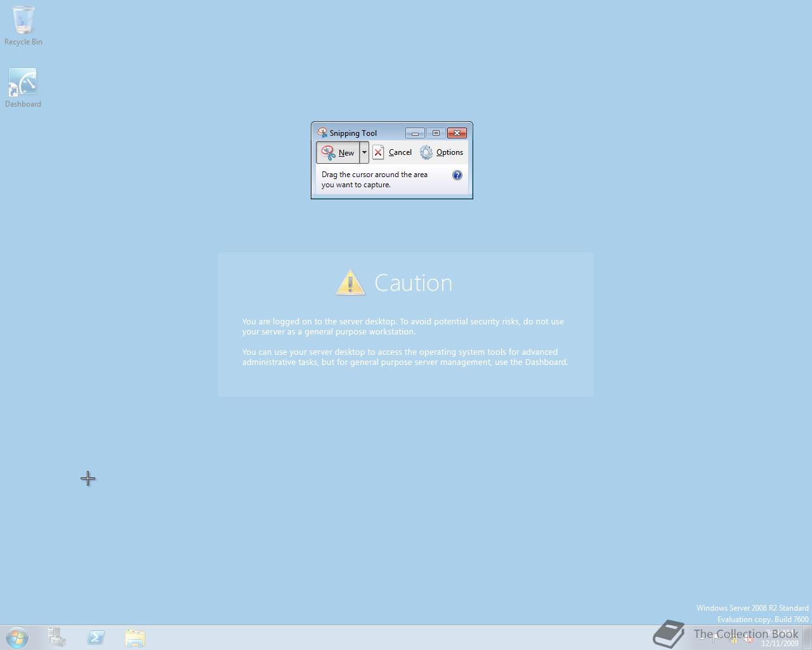Open Snipping Tool Options
Image resolution: width=812 pixels, height=650 pixels.
tap(442, 152)
